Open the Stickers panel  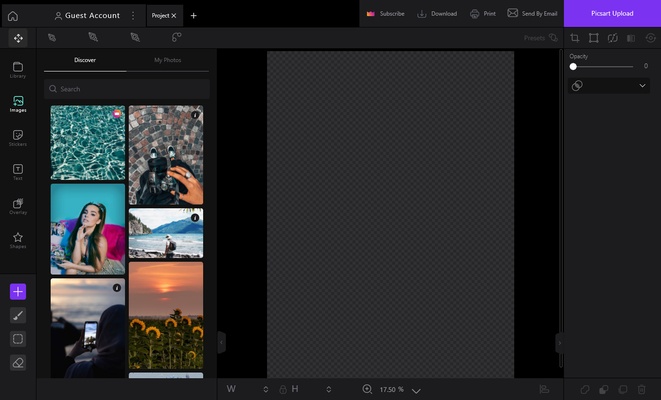tap(18, 138)
